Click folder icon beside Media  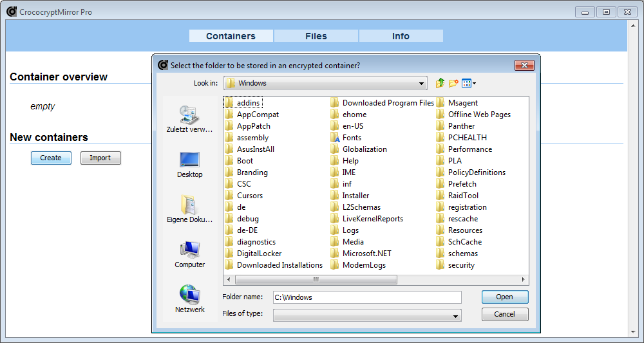pyautogui.click(x=335, y=242)
